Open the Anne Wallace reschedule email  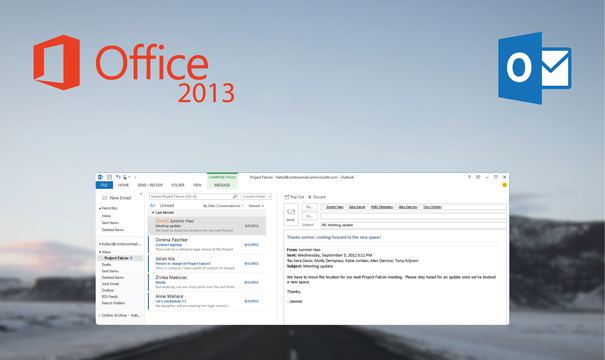point(207,301)
